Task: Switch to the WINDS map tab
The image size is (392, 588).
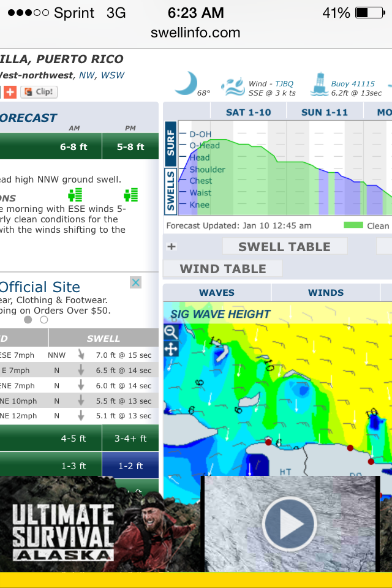Action: click(x=326, y=293)
